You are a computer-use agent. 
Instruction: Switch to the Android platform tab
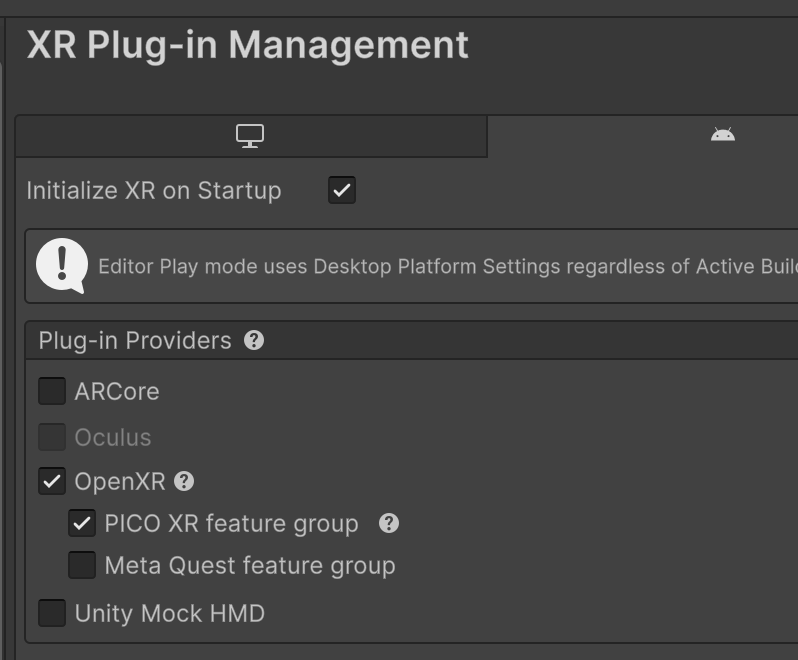(722, 135)
